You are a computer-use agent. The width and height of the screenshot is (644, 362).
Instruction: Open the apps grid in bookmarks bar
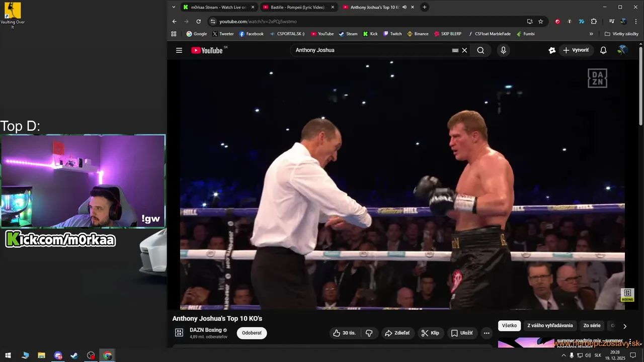coord(174,34)
